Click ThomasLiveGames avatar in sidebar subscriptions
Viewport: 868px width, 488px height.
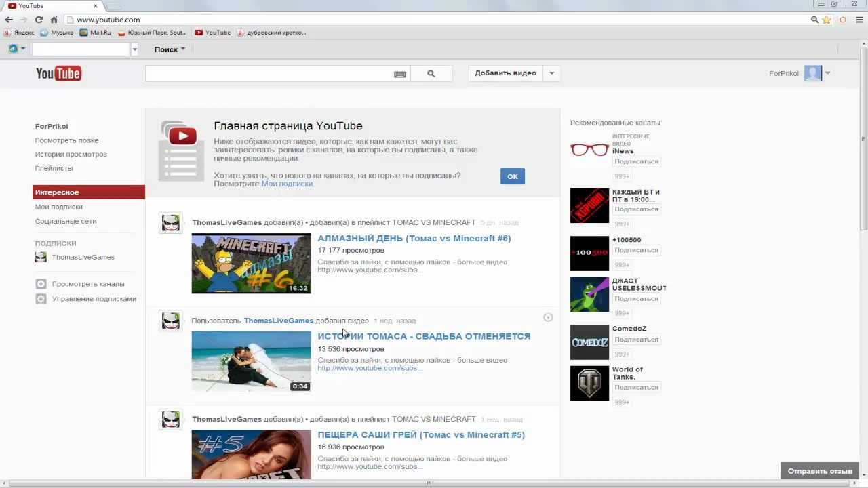click(x=41, y=257)
